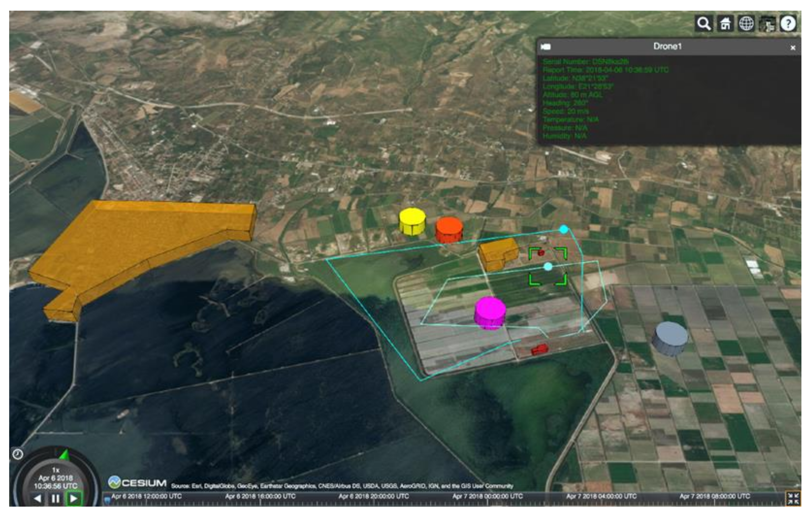The width and height of the screenshot is (812, 515).
Task: Open the geocoder search magnifier icon
Action: 704,24
